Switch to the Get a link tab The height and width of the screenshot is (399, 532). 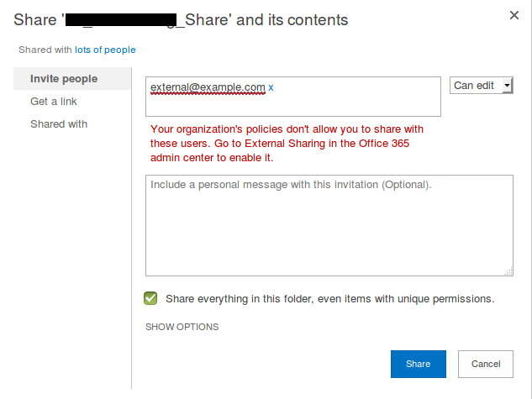click(x=54, y=102)
